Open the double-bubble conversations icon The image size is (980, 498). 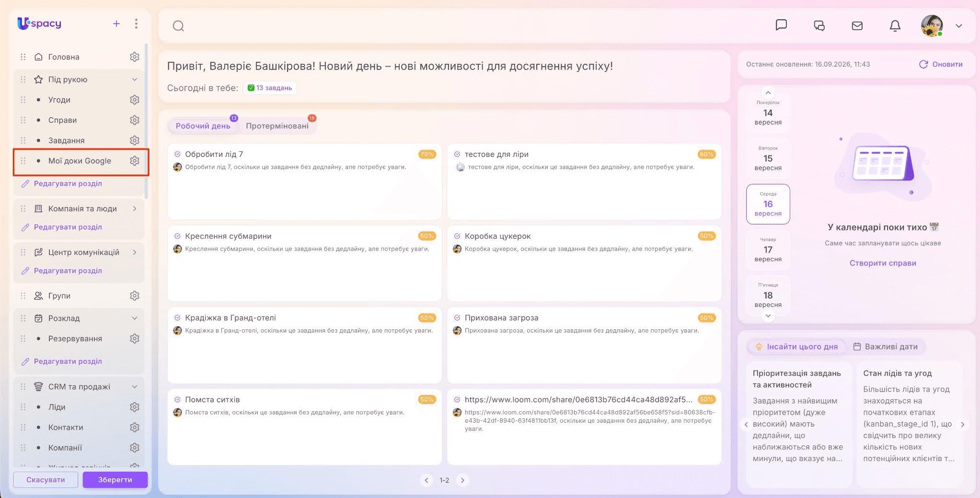[819, 25]
